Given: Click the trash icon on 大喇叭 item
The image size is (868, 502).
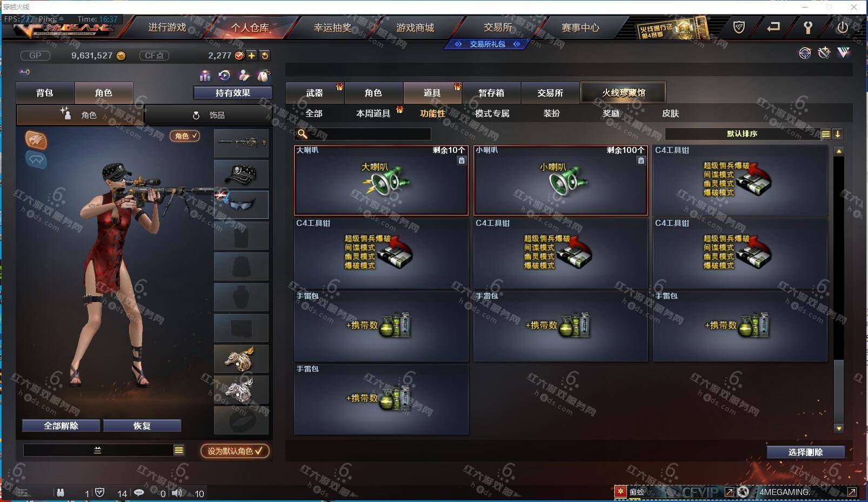Looking at the screenshot, I should click(x=462, y=160).
